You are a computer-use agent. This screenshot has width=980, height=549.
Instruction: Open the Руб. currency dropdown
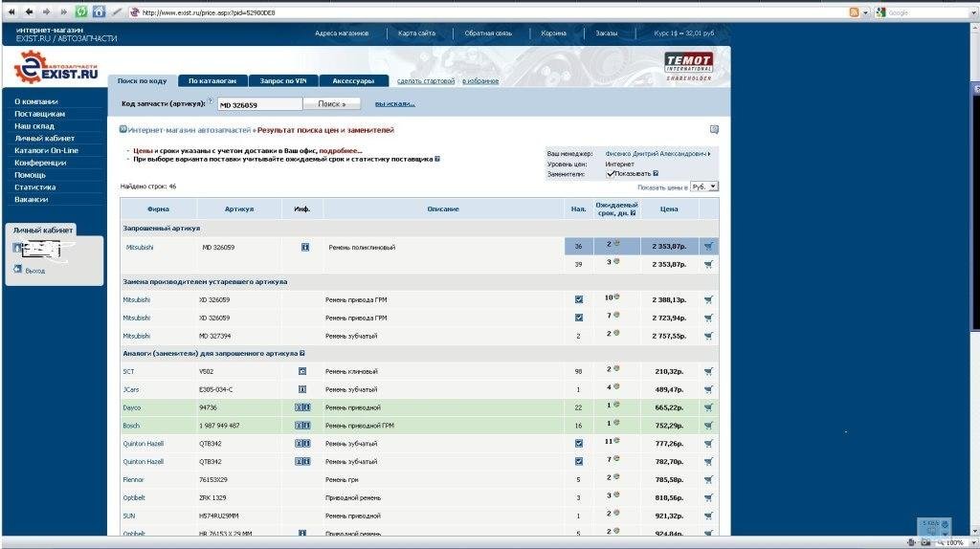click(x=704, y=187)
